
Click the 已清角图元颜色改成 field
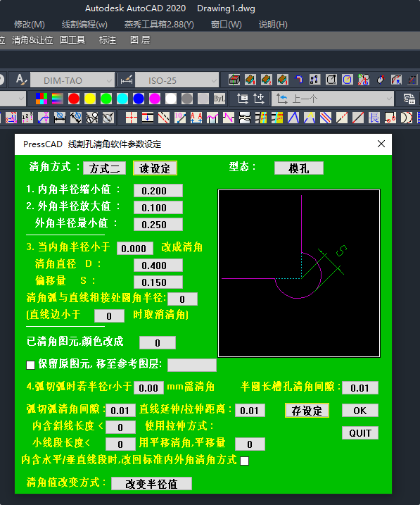click(158, 343)
